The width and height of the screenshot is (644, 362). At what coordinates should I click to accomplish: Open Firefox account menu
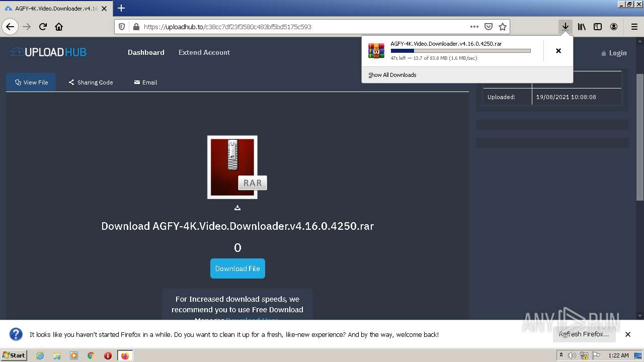pyautogui.click(x=614, y=27)
